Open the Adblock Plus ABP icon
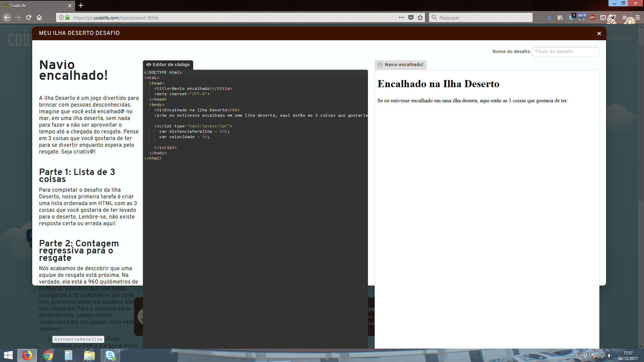The image size is (644, 362). pyautogui.click(x=592, y=17)
